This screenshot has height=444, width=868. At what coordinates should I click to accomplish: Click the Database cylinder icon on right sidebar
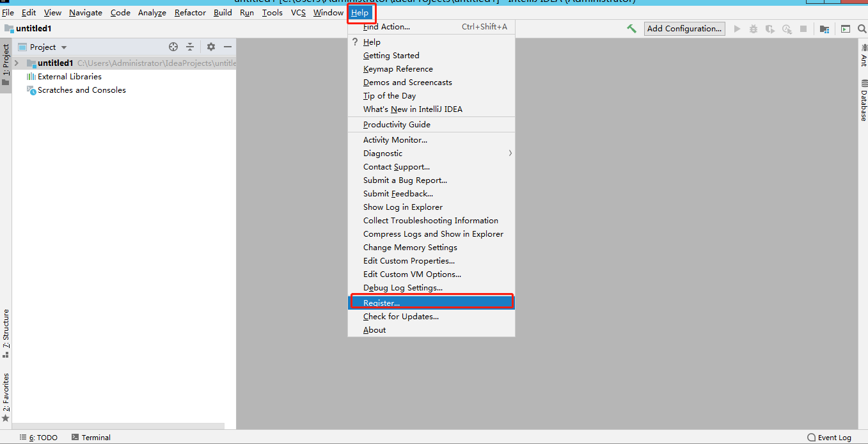pyautogui.click(x=864, y=84)
